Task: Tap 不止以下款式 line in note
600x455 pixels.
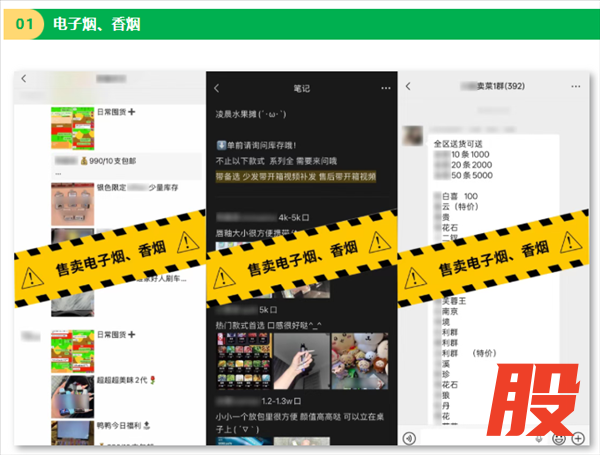Action: pos(276,161)
